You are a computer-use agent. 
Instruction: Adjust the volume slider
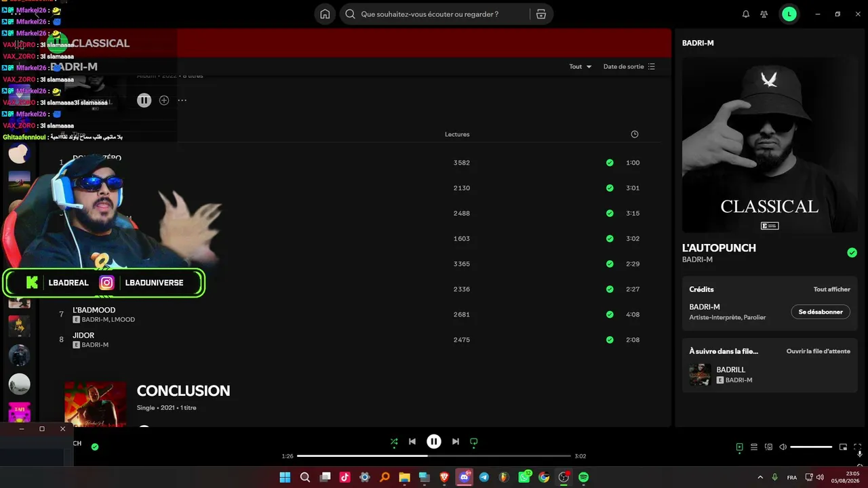coord(811,447)
